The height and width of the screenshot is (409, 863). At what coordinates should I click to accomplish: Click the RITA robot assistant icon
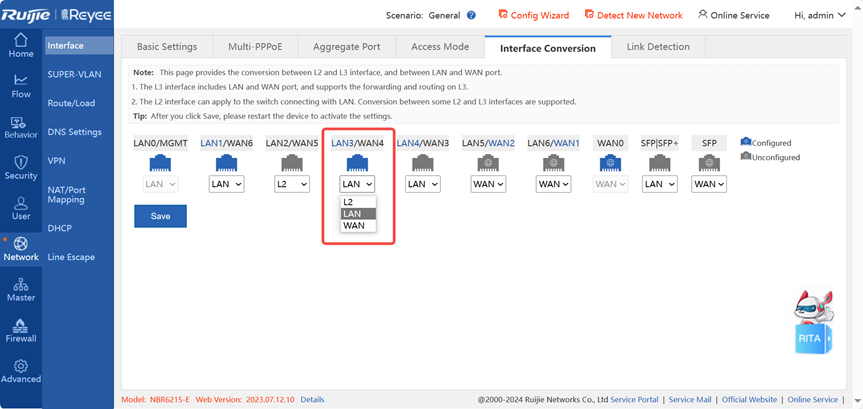[x=812, y=324]
